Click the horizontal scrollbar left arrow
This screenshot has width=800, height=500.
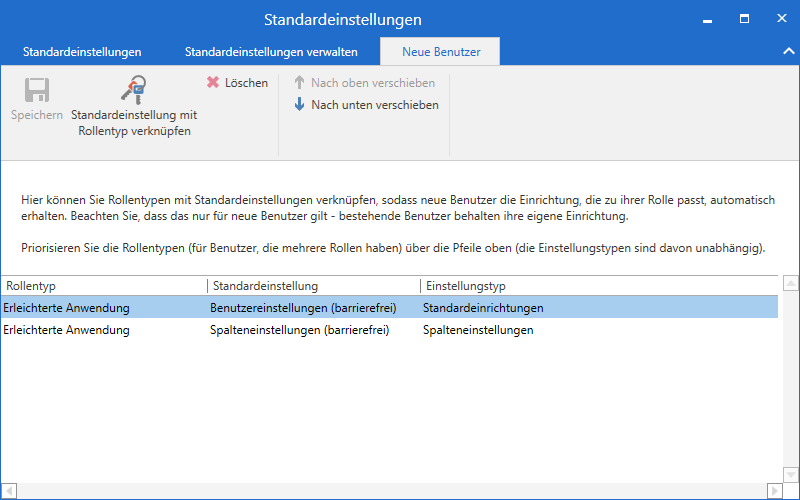coord(8,491)
